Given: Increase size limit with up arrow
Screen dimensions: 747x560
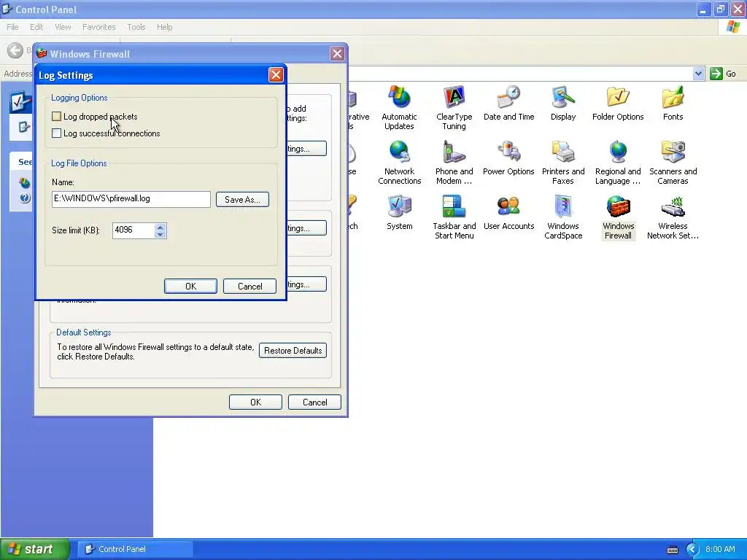Looking at the screenshot, I should pos(160,227).
